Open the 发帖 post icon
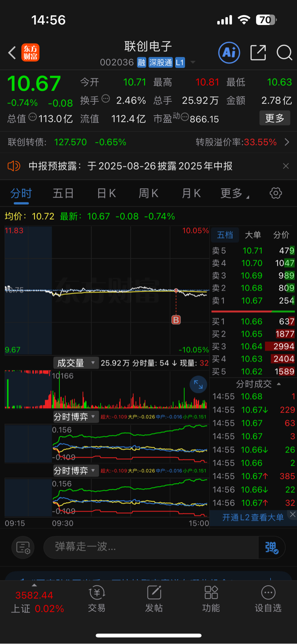The height and width of the screenshot is (644, 297). click(x=154, y=599)
